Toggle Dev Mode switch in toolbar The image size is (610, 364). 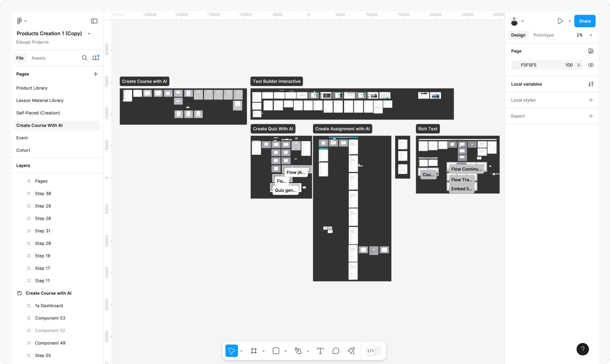[374, 351]
